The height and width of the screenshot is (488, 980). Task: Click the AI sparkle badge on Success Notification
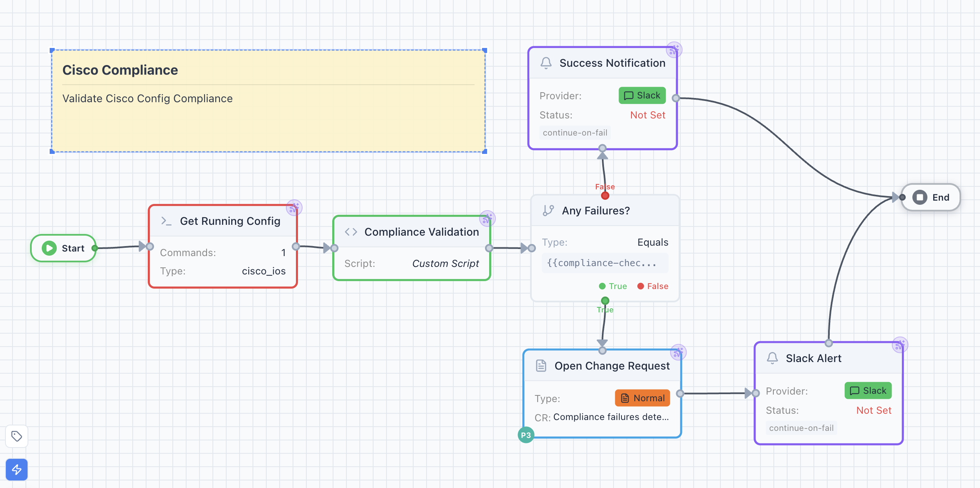(674, 50)
